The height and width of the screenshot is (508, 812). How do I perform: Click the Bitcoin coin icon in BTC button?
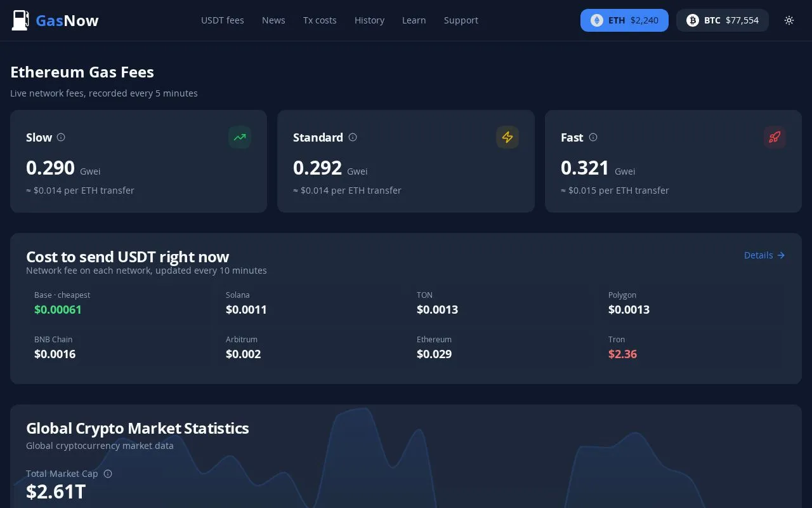(x=693, y=20)
